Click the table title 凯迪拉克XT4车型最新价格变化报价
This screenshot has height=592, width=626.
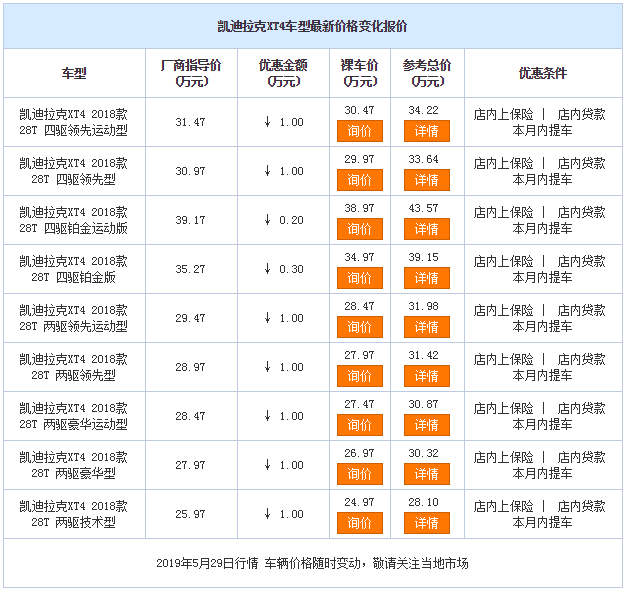[x=312, y=26]
